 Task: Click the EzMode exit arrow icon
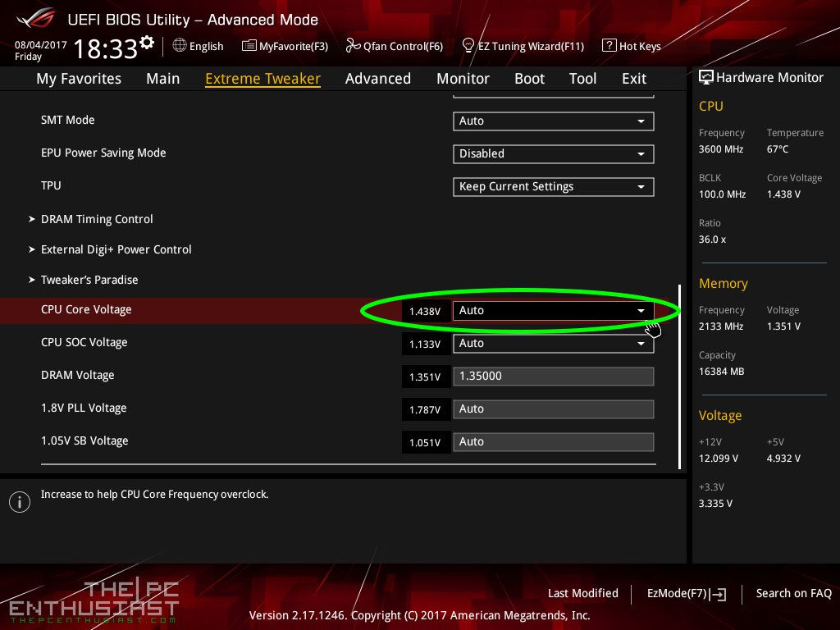pyautogui.click(x=719, y=594)
